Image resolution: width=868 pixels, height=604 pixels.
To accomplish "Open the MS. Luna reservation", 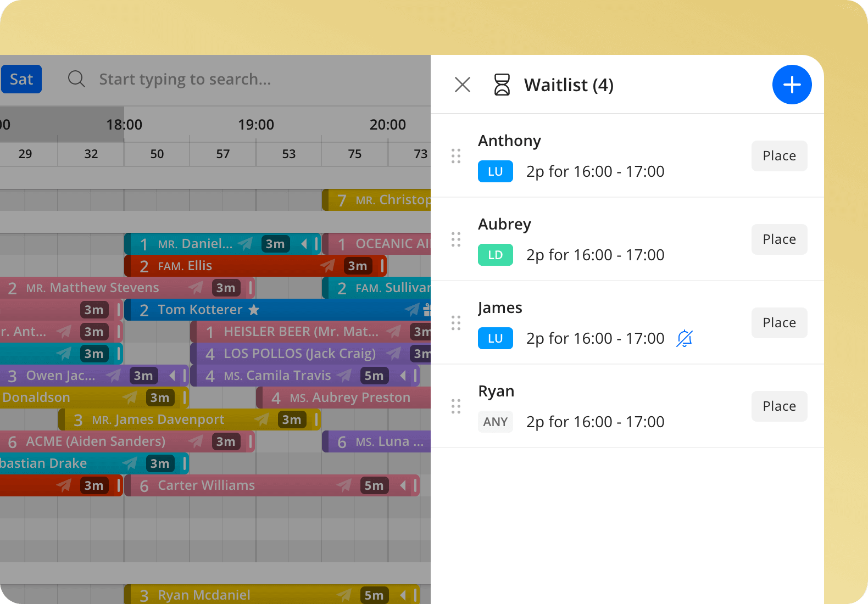I will coord(376,441).
